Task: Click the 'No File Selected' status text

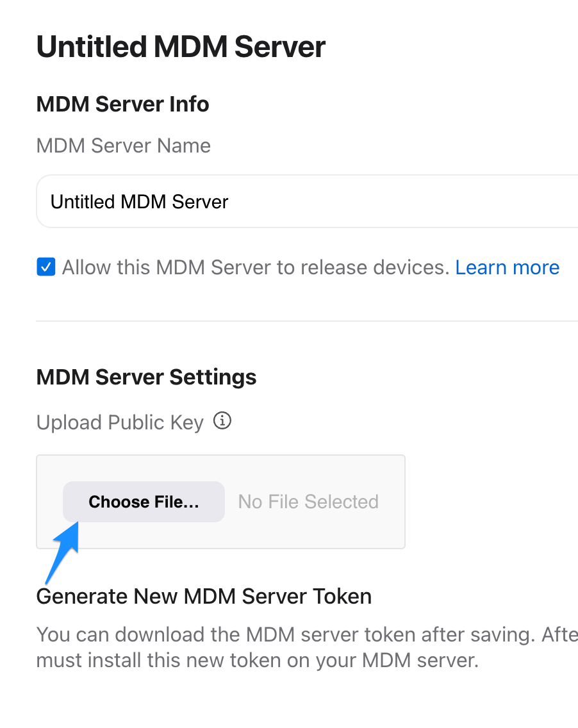Action: 308,501
